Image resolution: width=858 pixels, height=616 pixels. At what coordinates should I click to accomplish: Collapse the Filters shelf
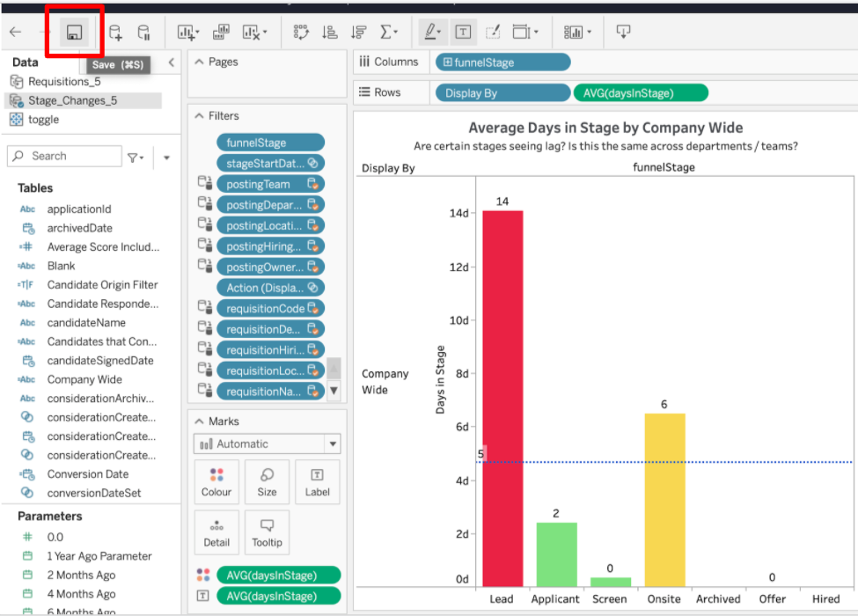201,115
